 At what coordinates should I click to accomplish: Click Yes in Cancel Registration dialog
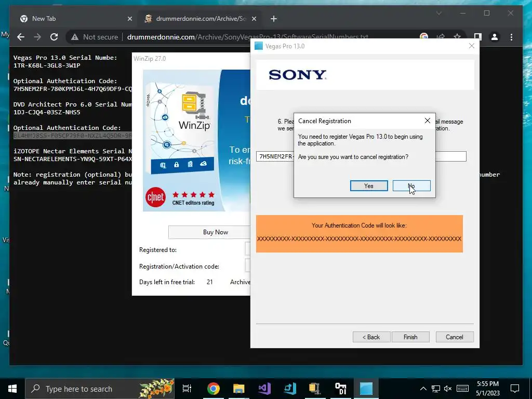click(x=369, y=185)
